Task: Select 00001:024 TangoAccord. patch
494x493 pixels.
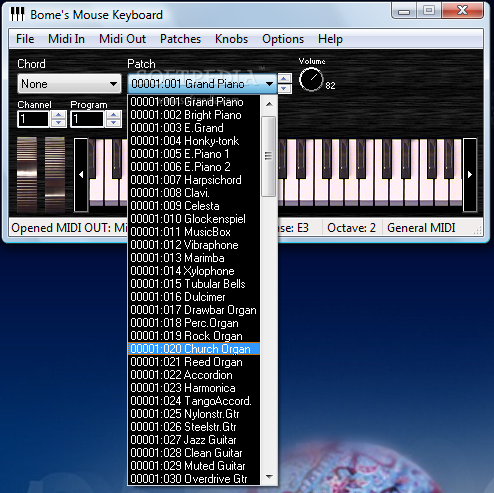Action: [194, 401]
